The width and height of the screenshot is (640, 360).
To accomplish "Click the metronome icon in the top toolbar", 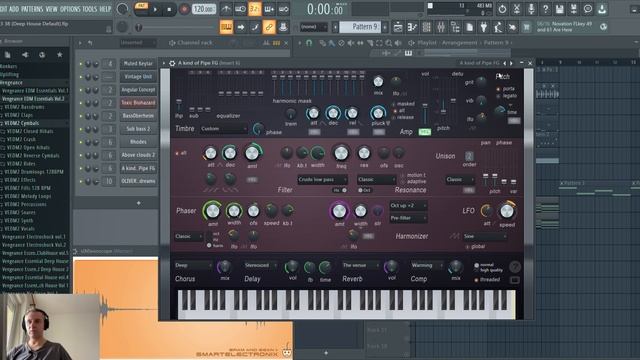I will click(x=226, y=9).
